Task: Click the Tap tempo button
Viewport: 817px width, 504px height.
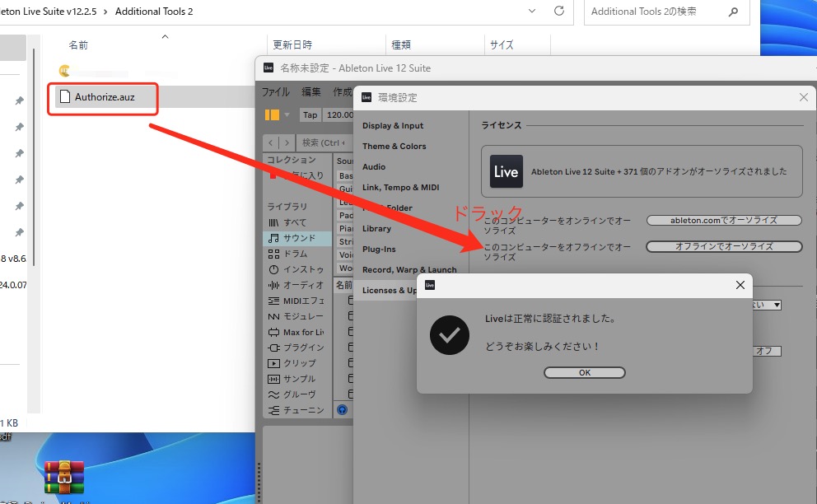Action: tap(310, 114)
